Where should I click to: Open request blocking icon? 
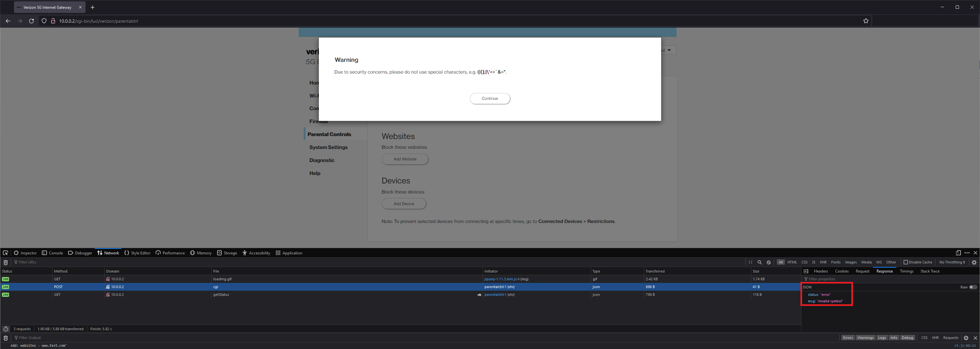(x=768, y=262)
